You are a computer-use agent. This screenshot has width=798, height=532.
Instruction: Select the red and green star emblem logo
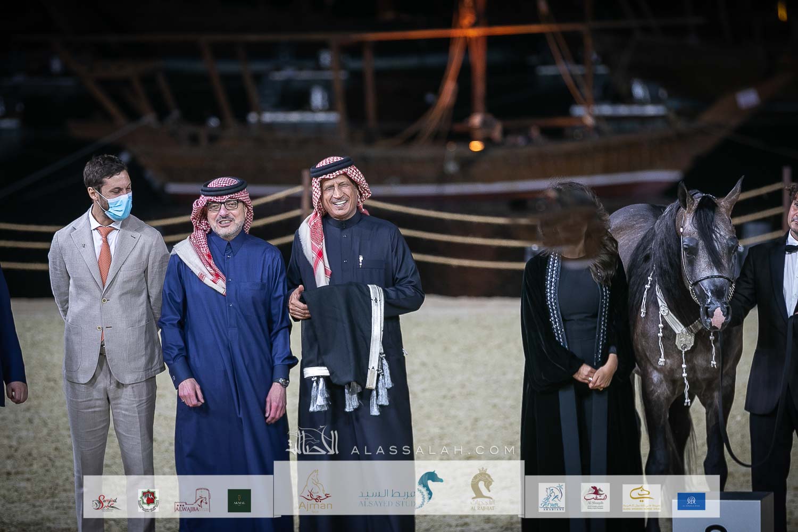click(x=148, y=501)
